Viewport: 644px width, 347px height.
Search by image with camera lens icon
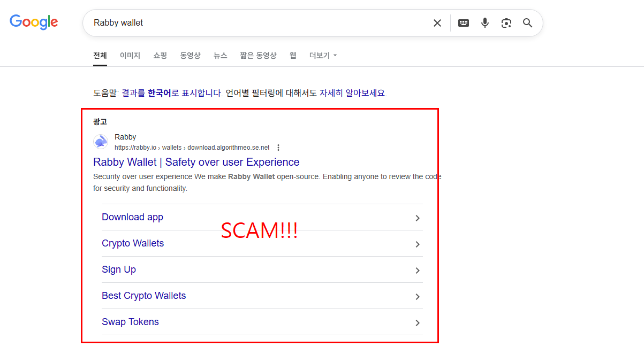click(506, 23)
